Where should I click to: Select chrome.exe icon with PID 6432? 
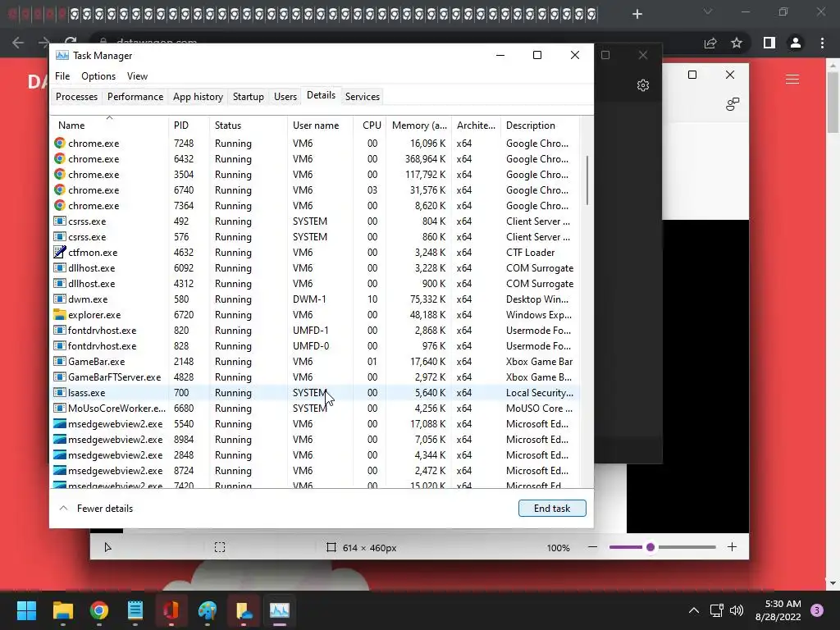(59, 158)
